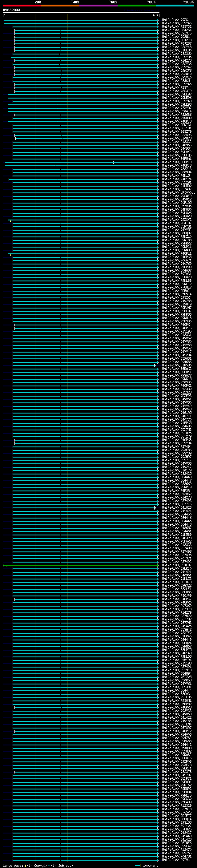Screen dimensions: 197x868
Task: Click hit label UniRef100_B0L0Y2
Action: coord(177,152)
